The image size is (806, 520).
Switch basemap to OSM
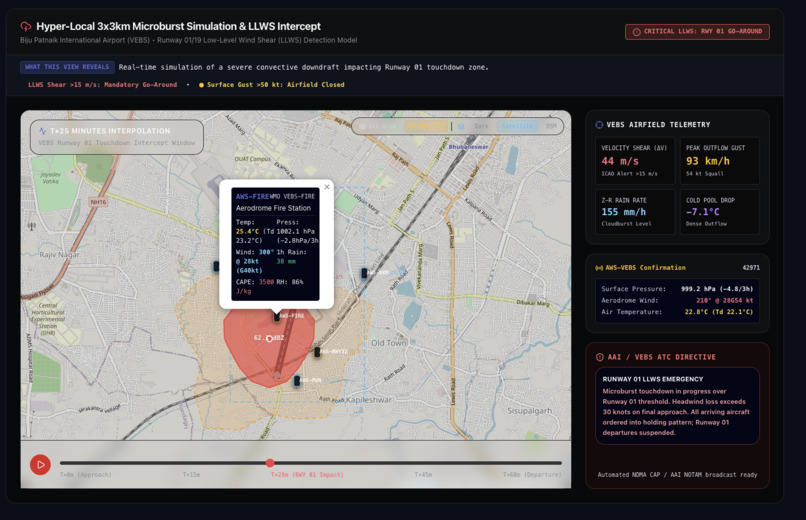(552, 126)
